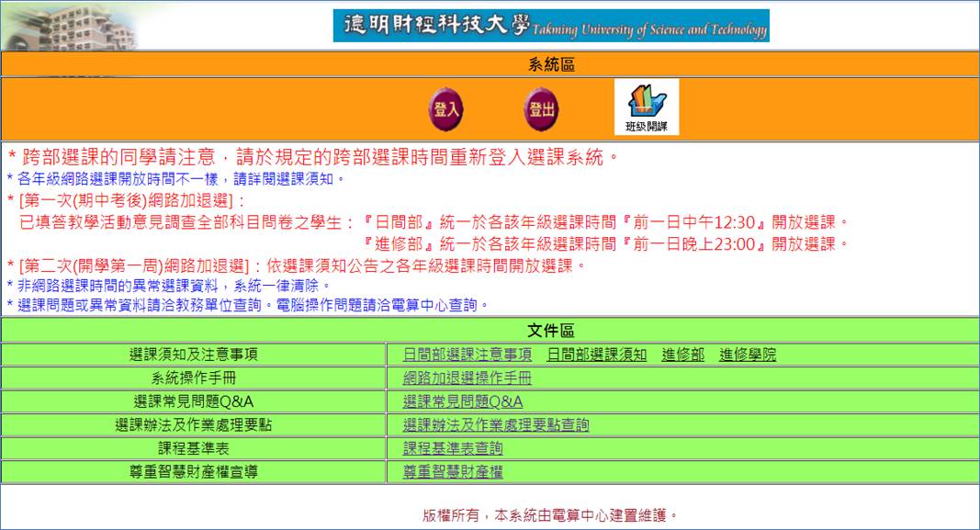Click the 進修部 23:00 opening time line
Screen dimensions: 980x530
tap(605, 243)
